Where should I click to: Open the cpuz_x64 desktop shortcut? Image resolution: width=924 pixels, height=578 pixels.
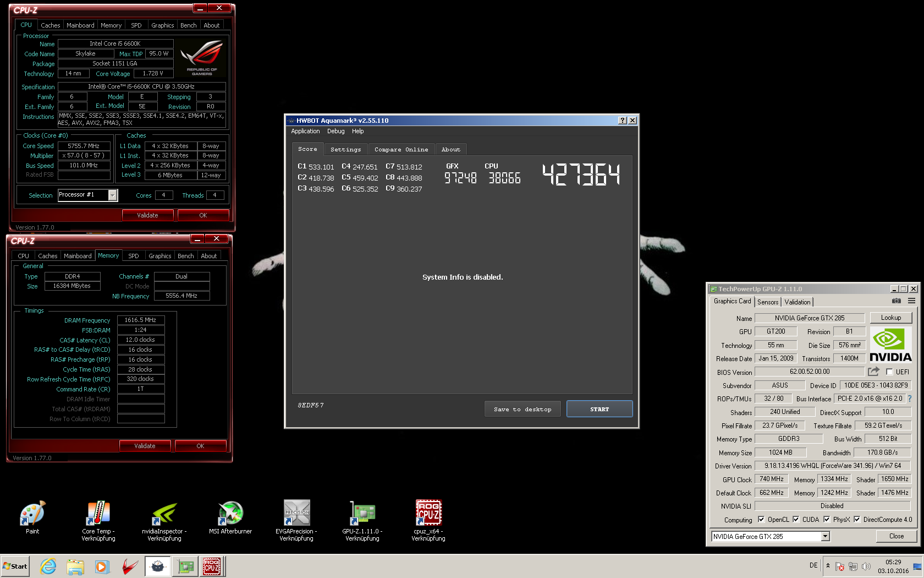coord(428,521)
